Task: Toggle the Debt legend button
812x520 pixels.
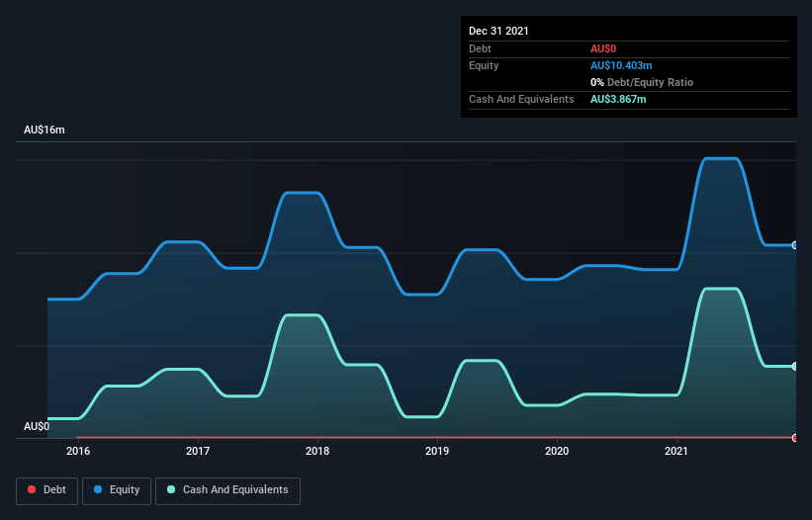Action: (47, 490)
